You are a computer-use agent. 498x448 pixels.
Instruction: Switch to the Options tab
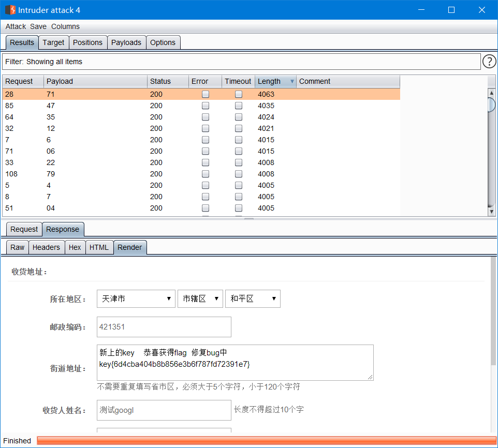coord(163,42)
